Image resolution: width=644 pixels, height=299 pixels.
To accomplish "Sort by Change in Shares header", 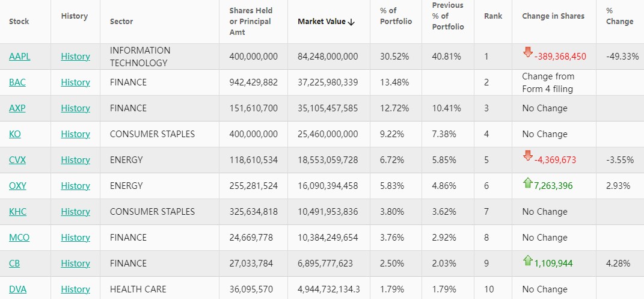I will coord(553,16).
